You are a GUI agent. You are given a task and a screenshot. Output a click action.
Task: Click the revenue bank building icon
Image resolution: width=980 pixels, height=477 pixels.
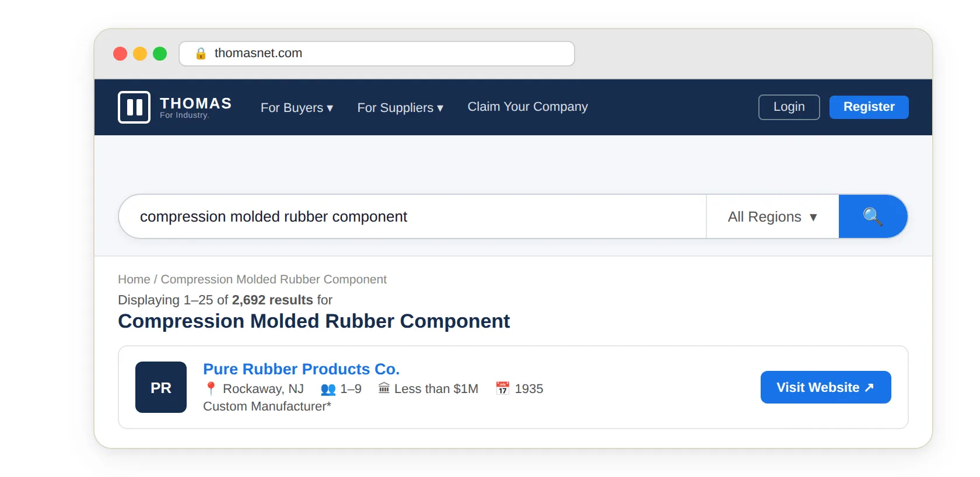[384, 388]
